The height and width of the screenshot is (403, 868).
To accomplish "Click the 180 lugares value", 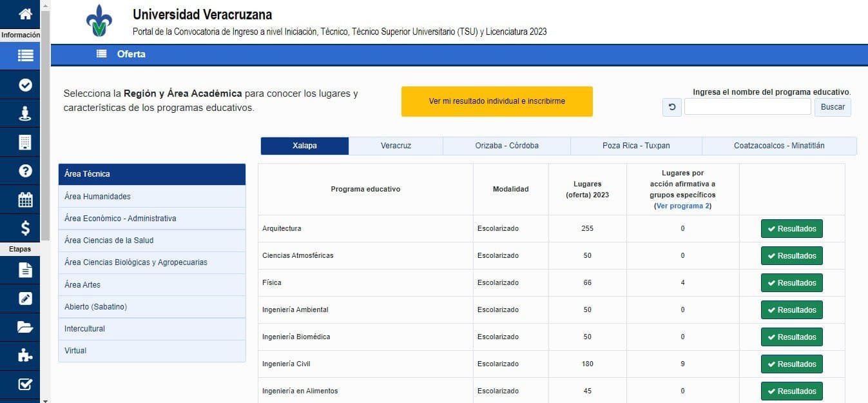I will click(587, 364).
